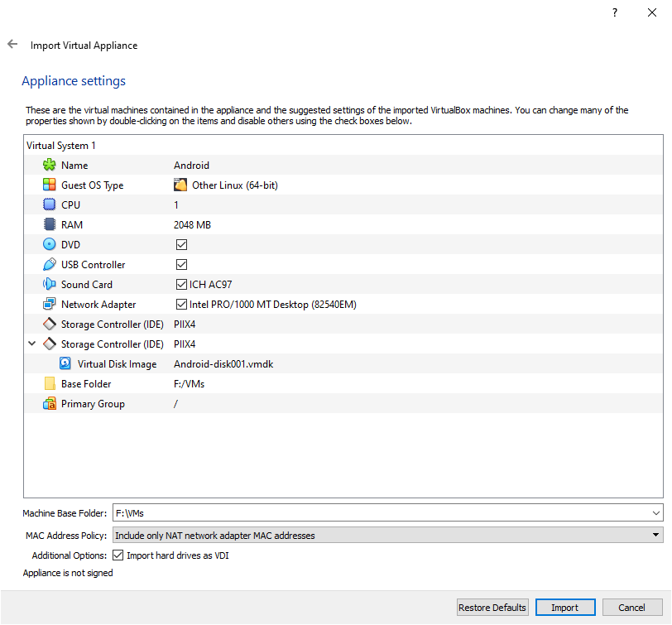
Task: Click the Network Adapter label
Action: coord(98,305)
